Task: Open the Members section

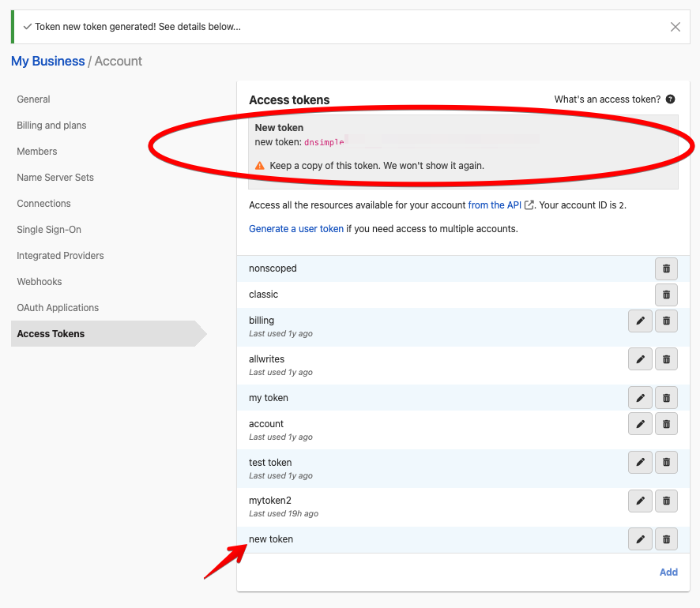Action: (37, 152)
